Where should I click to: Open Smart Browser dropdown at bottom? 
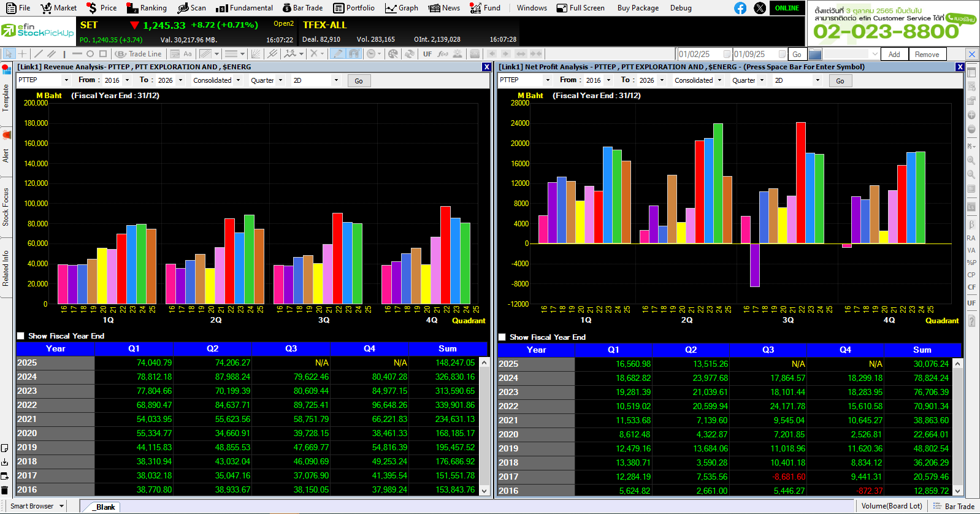(61, 506)
